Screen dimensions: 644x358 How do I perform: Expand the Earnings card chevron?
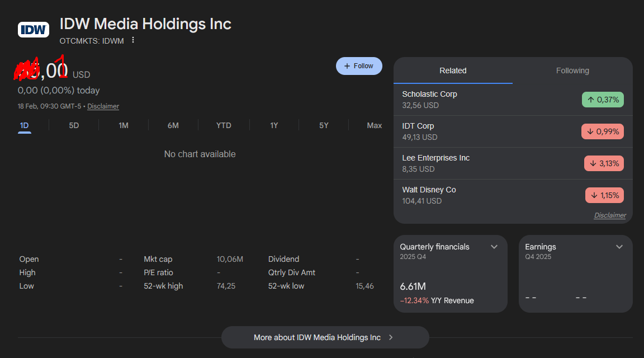(x=619, y=247)
